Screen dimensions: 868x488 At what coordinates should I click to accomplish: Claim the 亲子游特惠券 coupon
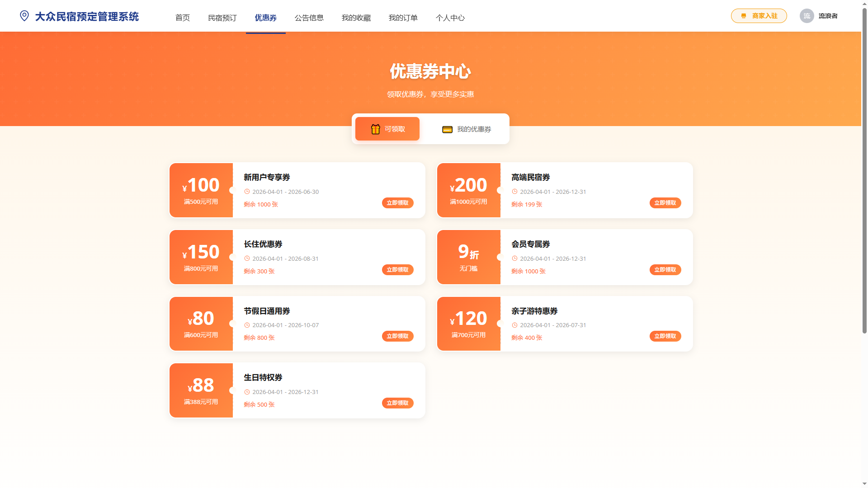point(665,336)
